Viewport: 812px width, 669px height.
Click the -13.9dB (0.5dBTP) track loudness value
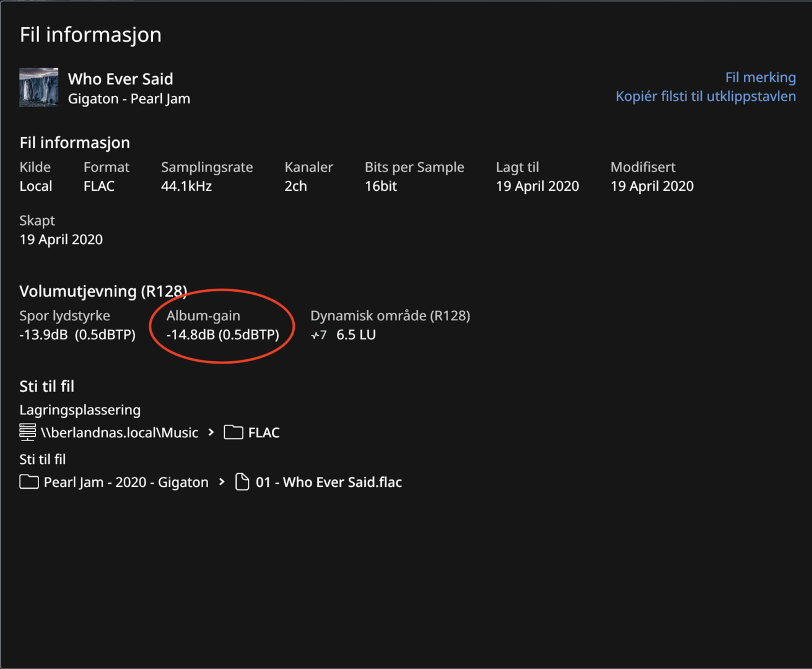point(77,334)
